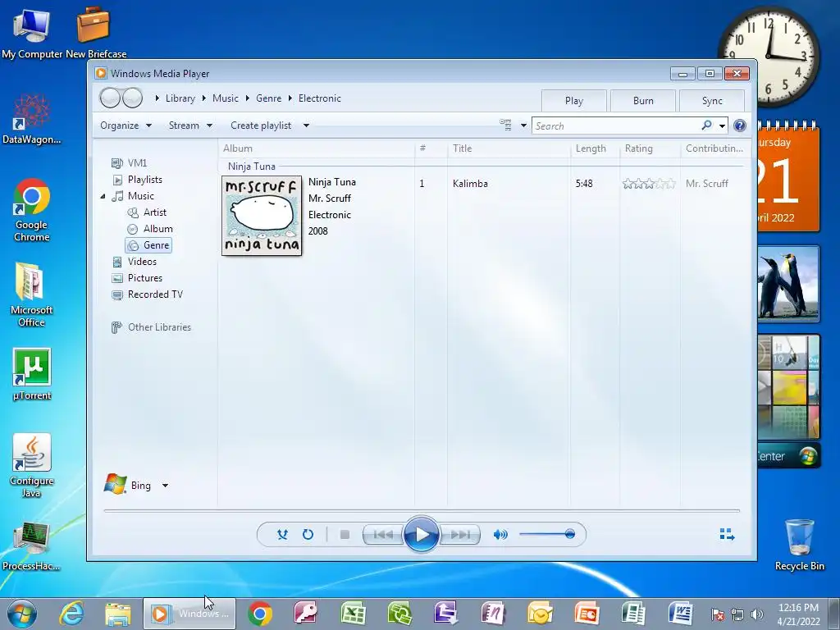Sort by the Length column header
This screenshot has height=630, width=840.
tap(596, 148)
